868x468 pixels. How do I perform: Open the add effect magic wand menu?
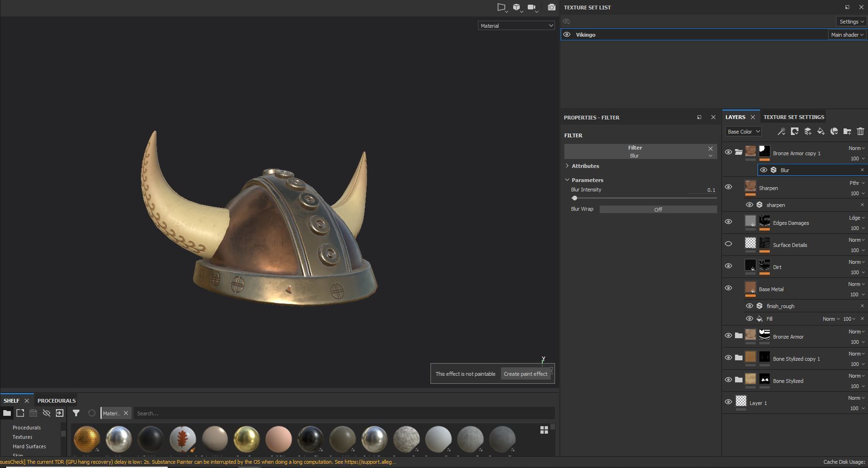(x=781, y=132)
